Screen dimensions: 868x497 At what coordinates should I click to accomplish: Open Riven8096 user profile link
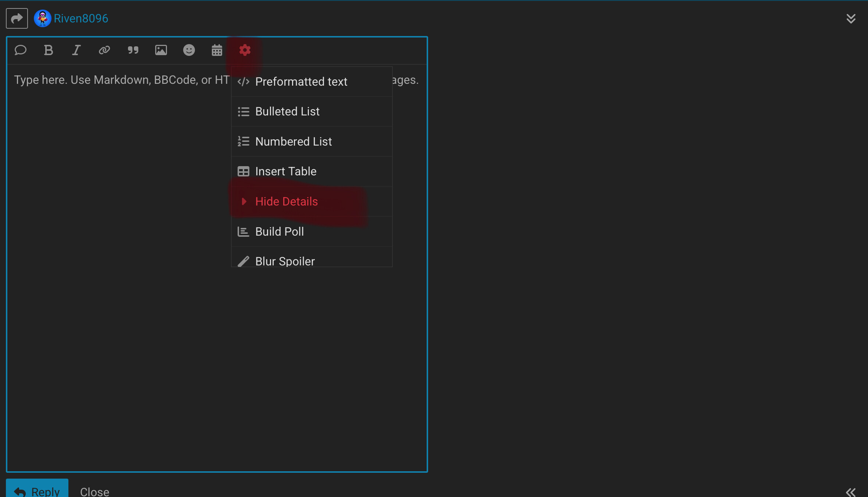(x=81, y=18)
